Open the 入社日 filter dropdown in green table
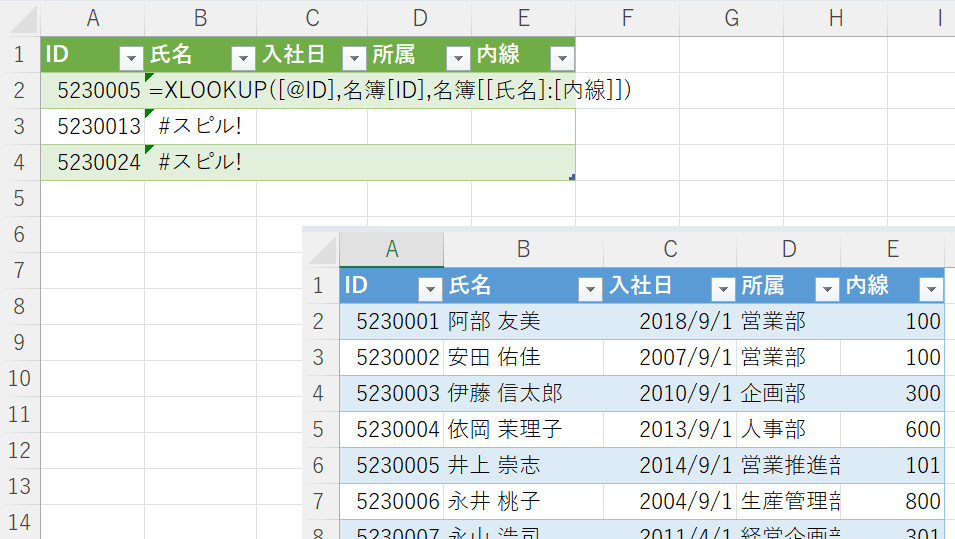The height and width of the screenshot is (539, 955). [x=354, y=58]
